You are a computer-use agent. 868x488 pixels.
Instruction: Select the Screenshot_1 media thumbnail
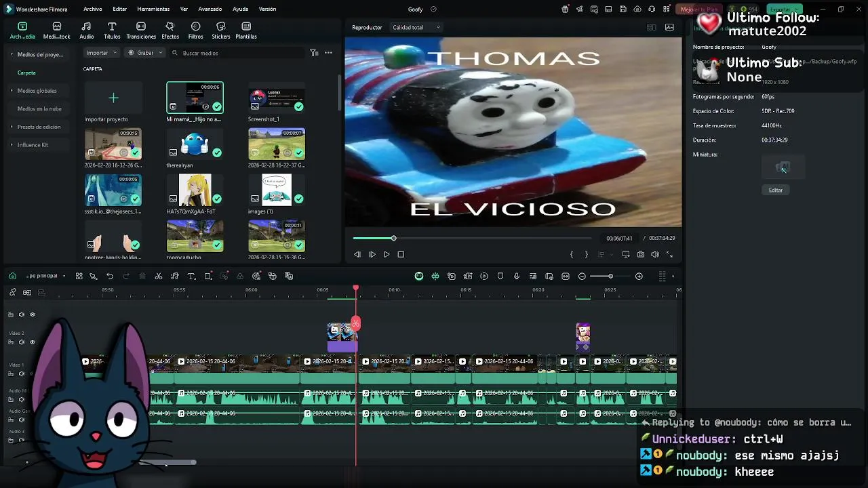click(x=277, y=98)
